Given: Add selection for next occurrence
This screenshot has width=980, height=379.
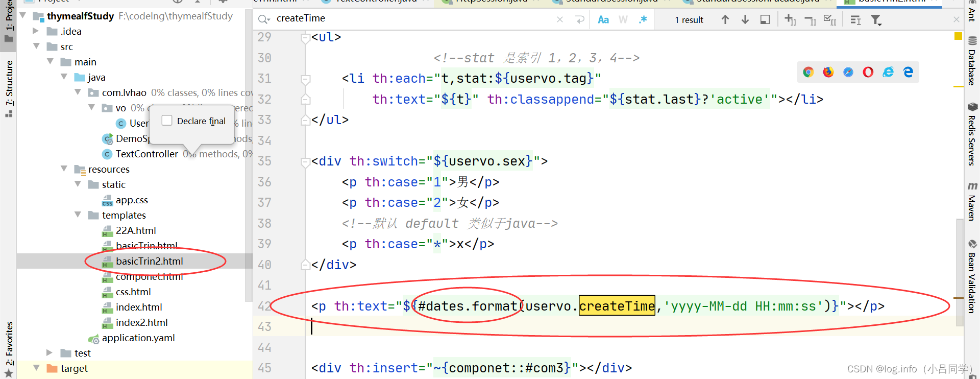Looking at the screenshot, I should 790,19.
